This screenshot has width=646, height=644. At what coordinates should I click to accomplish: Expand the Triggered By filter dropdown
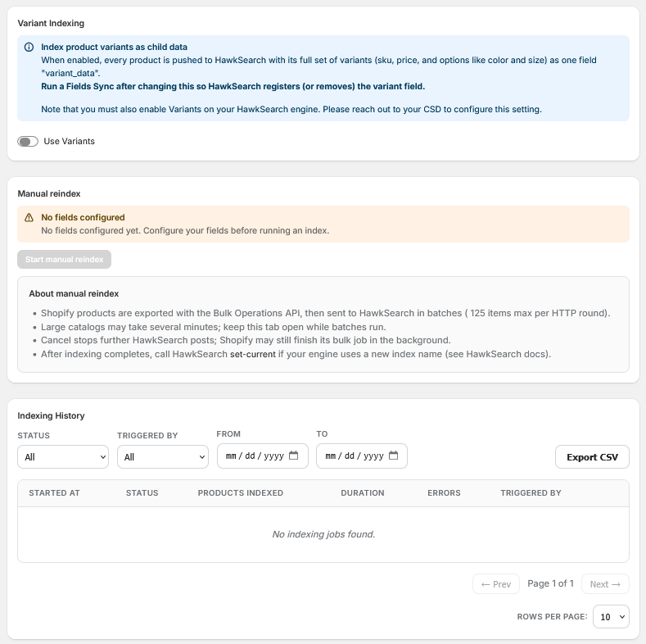click(x=163, y=457)
